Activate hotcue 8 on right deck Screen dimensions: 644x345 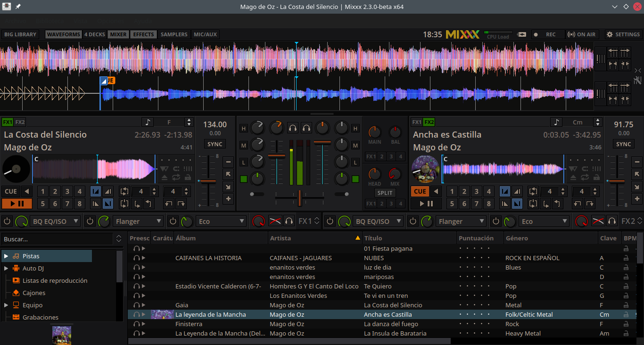489,204
